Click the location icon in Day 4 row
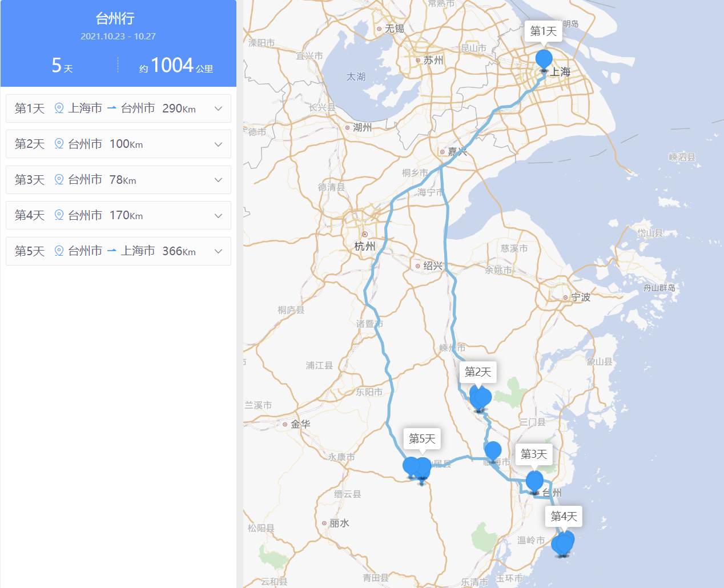This screenshot has height=588, width=724. [x=59, y=215]
